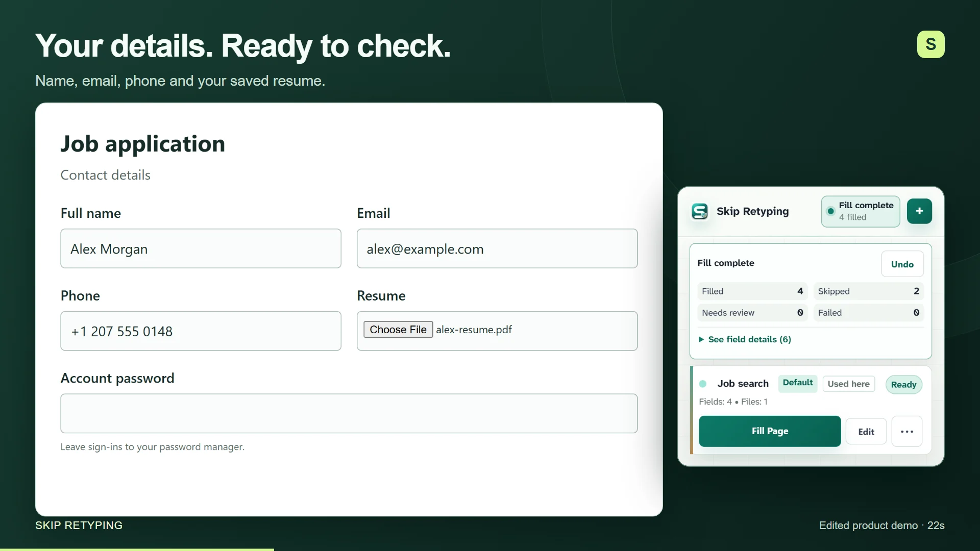Click the Filled count row
The image size is (980, 551).
(x=752, y=291)
